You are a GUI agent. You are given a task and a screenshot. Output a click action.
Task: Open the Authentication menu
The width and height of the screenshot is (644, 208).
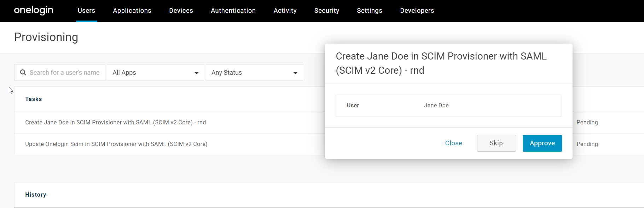[233, 11]
